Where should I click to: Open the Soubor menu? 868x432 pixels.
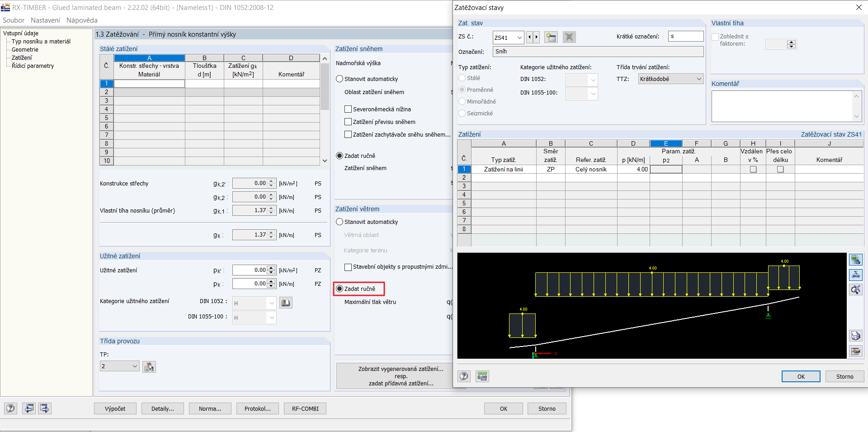tap(14, 20)
